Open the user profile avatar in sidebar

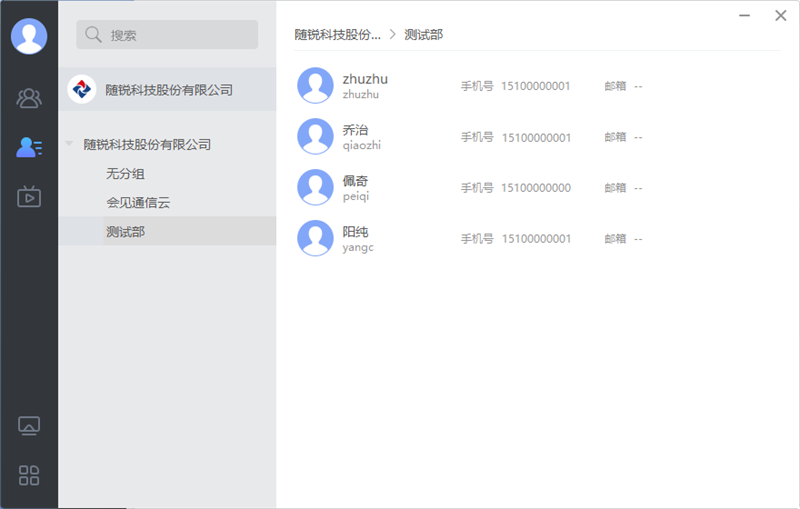point(29,36)
